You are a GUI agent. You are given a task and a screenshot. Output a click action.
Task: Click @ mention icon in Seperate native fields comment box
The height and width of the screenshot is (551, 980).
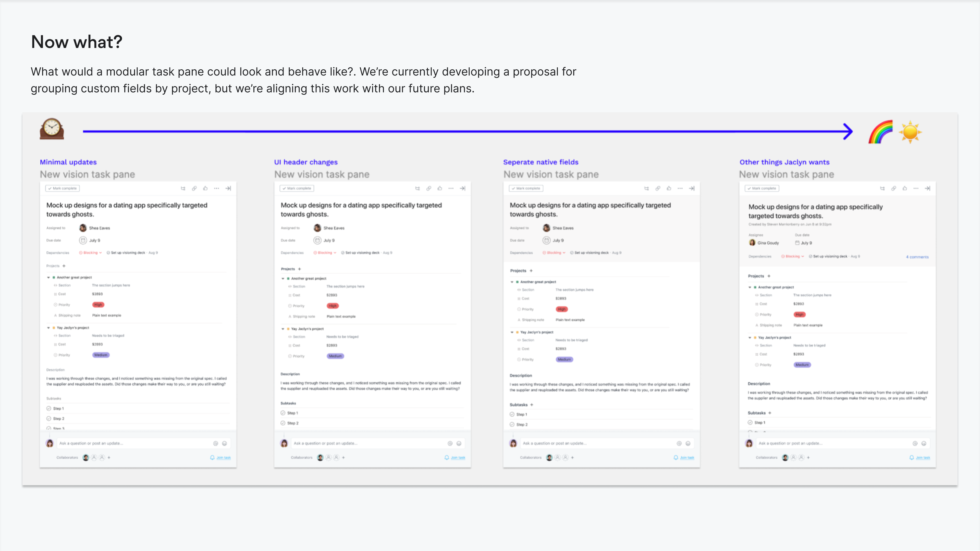click(679, 443)
